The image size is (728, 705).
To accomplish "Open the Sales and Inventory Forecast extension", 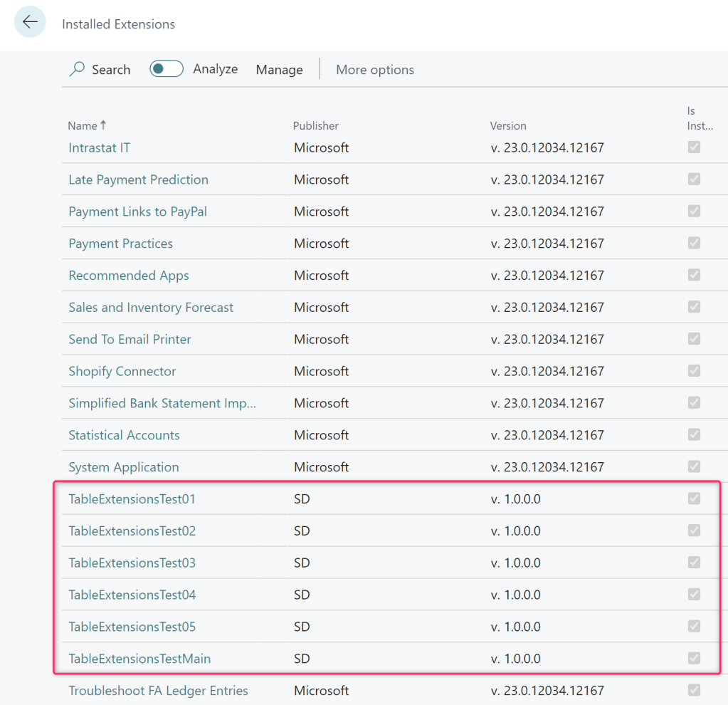I will (x=151, y=308).
